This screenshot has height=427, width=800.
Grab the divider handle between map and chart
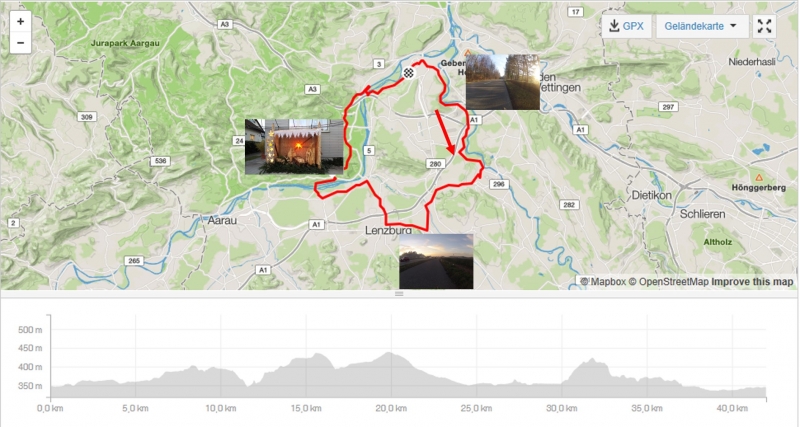399,294
